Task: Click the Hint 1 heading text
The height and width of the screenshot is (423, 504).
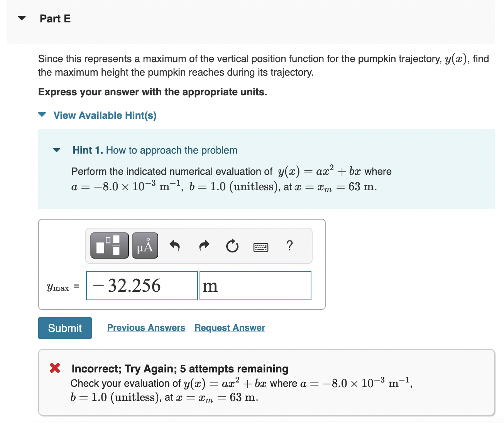Action: (155, 150)
